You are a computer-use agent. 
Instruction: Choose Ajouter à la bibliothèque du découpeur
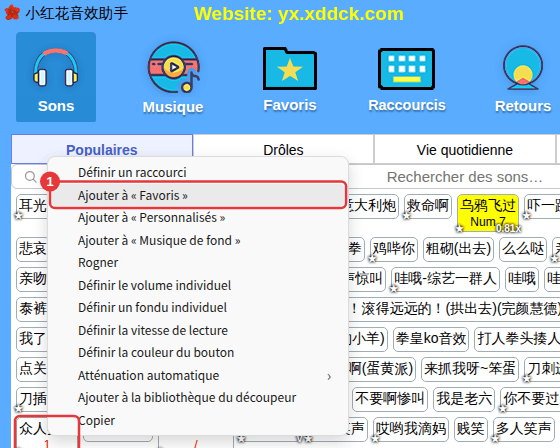tap(198, 398)
